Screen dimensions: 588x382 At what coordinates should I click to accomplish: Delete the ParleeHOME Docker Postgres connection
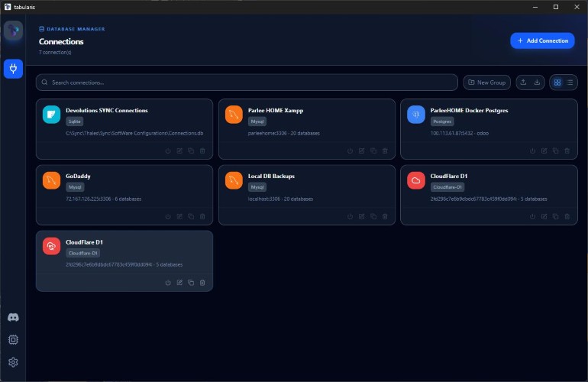[x=567, y=151]
